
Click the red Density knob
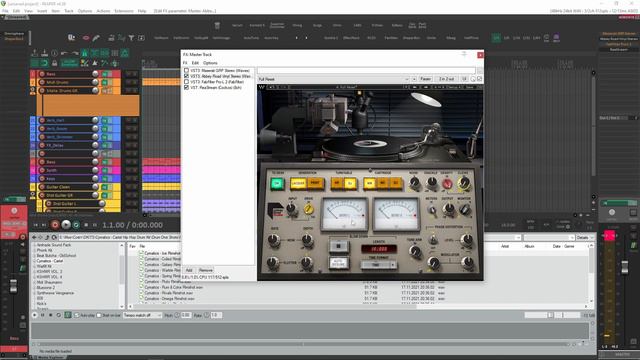click(447, 184)
